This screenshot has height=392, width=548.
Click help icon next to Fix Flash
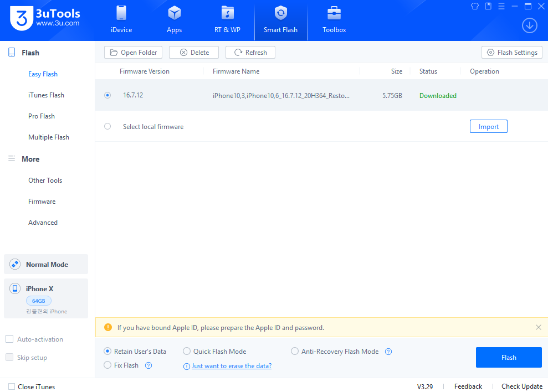coord(148,365)
